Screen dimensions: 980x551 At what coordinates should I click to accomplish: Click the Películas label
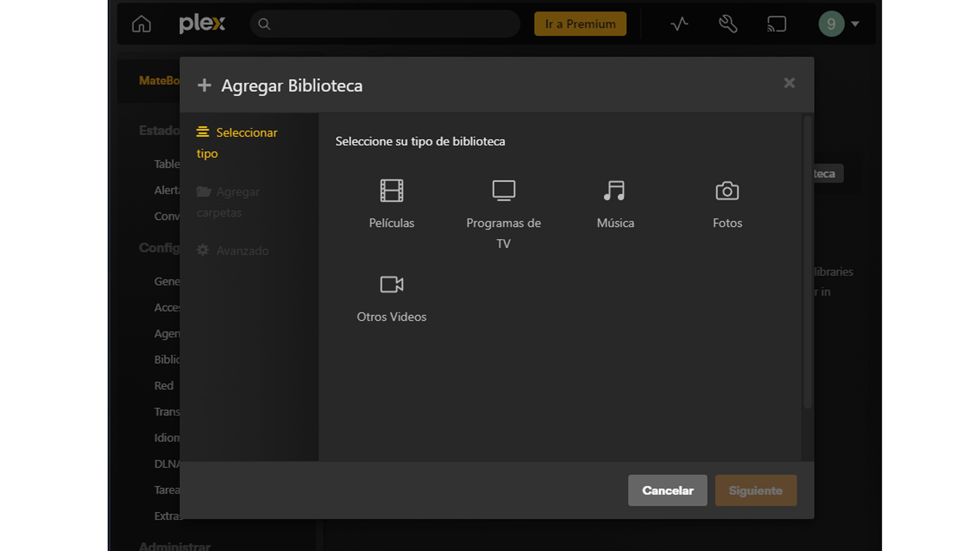click(391, 223)
